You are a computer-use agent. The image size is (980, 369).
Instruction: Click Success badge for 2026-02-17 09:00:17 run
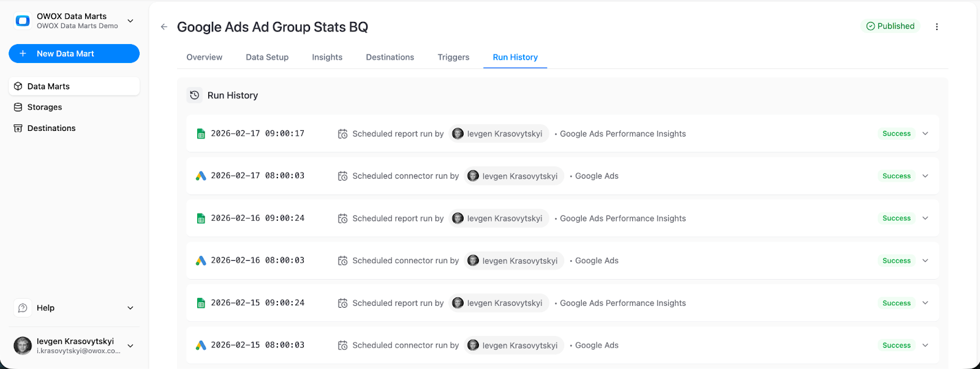897,133
